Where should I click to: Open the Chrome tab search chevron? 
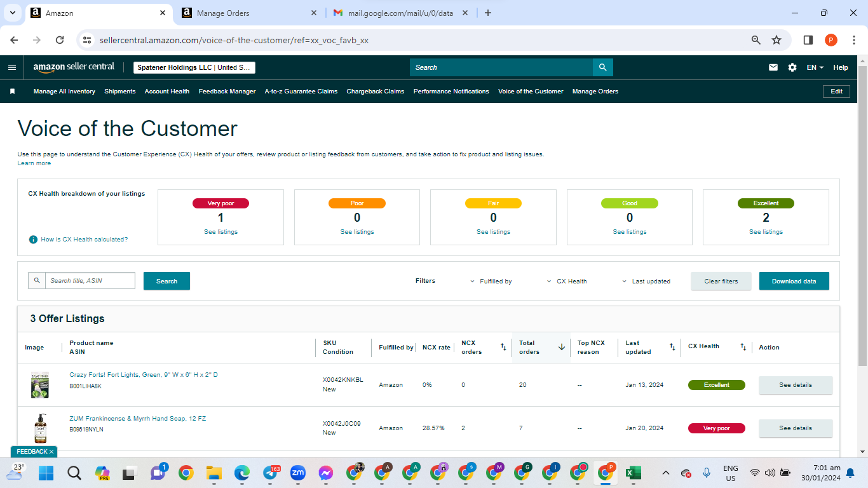tap(12, 13)
